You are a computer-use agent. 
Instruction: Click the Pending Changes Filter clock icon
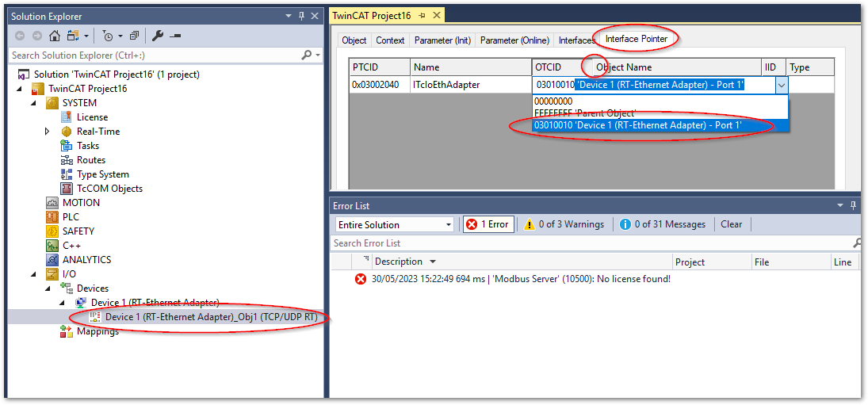(108, 36)
